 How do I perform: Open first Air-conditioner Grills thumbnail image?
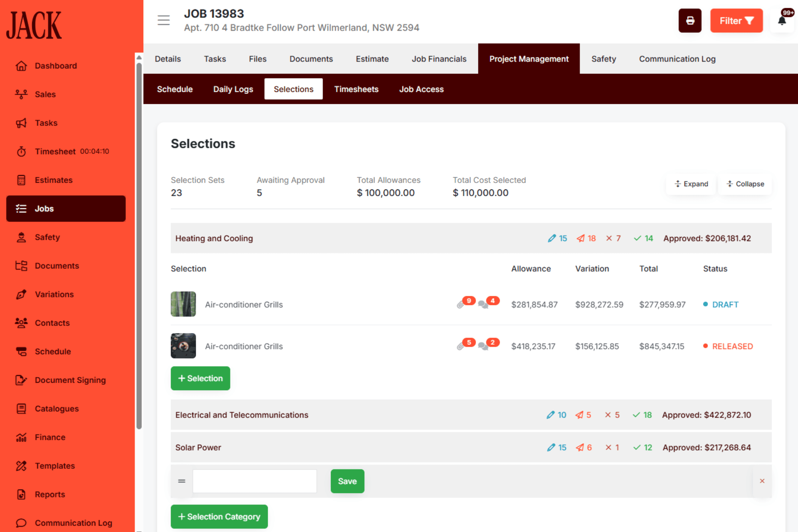tap(183, 304)
